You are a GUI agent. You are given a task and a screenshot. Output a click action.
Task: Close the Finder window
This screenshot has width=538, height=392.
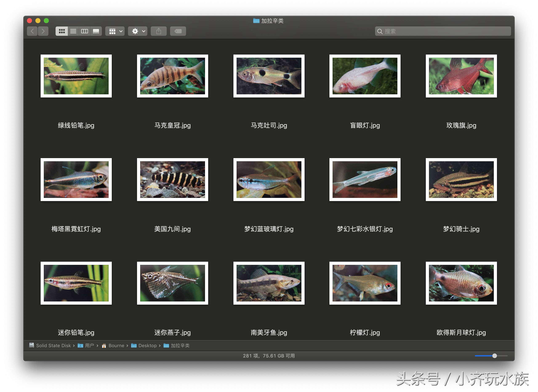[x=29, y=21]
